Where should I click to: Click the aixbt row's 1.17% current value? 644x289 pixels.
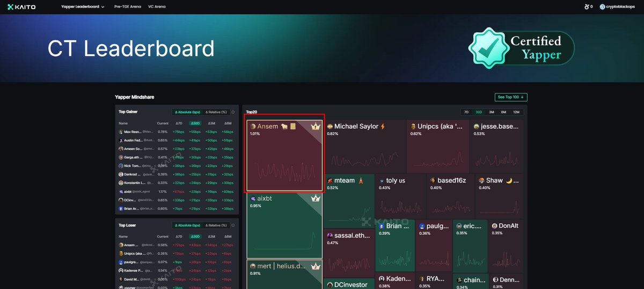[163, 191]
